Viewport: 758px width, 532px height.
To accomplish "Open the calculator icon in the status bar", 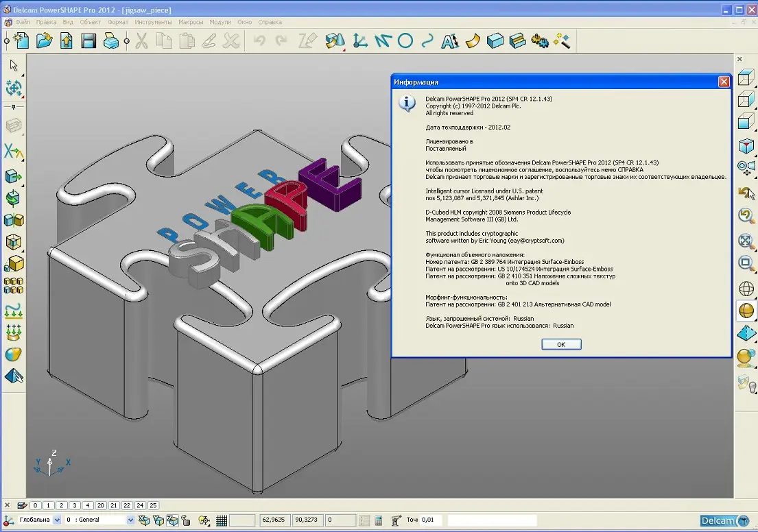I will [x=379, y=520].
